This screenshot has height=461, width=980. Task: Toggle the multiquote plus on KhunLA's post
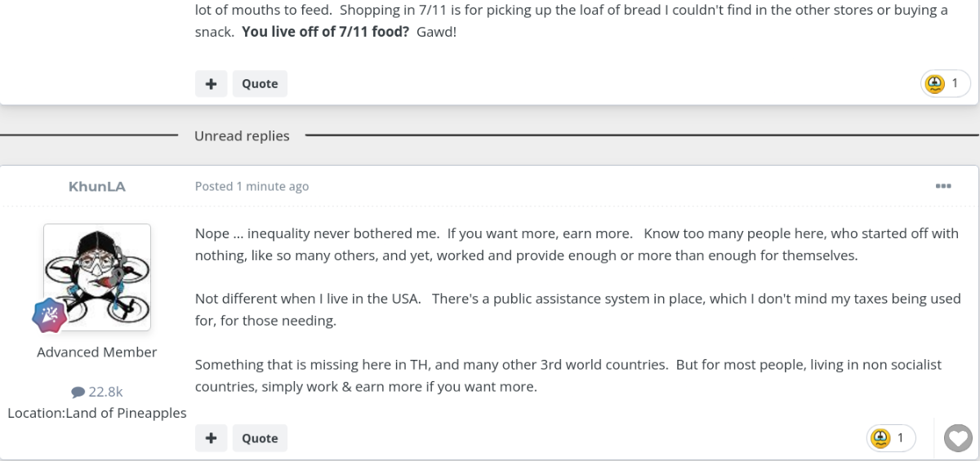click(211, 438)
